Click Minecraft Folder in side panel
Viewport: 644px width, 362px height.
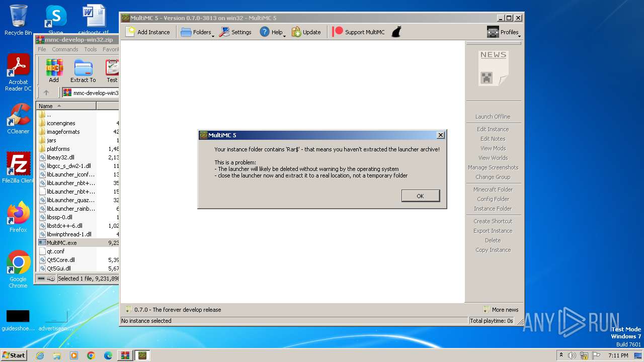click(x=493, y=190)
